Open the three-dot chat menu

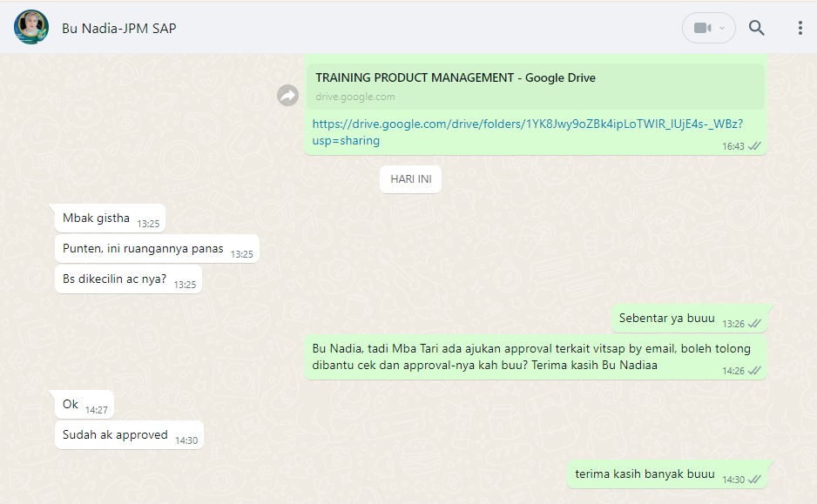pos(800,28)
